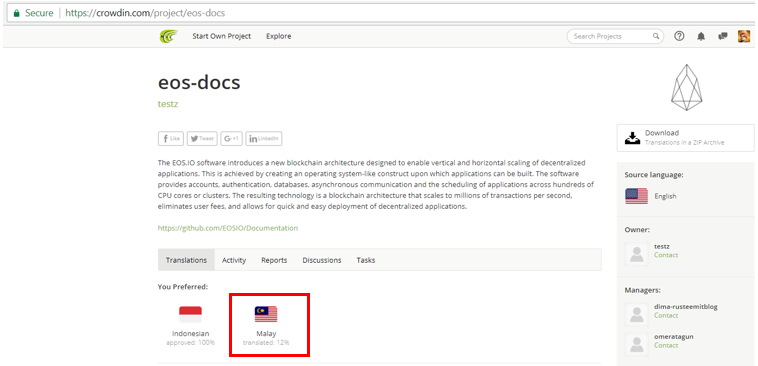
Task: Open the messages chat icon
Action: 723,36
